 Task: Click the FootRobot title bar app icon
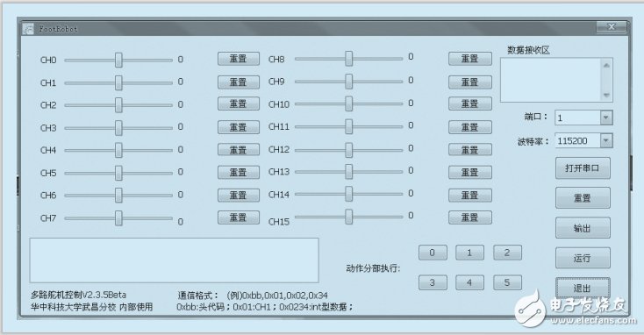pyautogui.click(x=28, y=29)
